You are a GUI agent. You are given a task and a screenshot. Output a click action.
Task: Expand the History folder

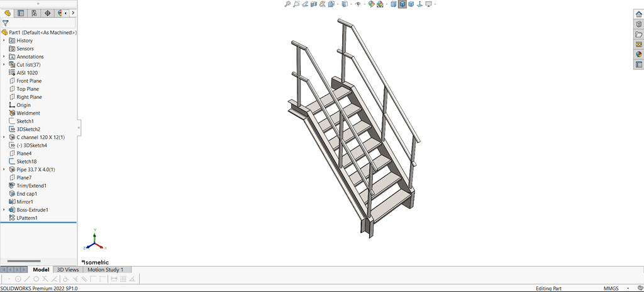4,41
